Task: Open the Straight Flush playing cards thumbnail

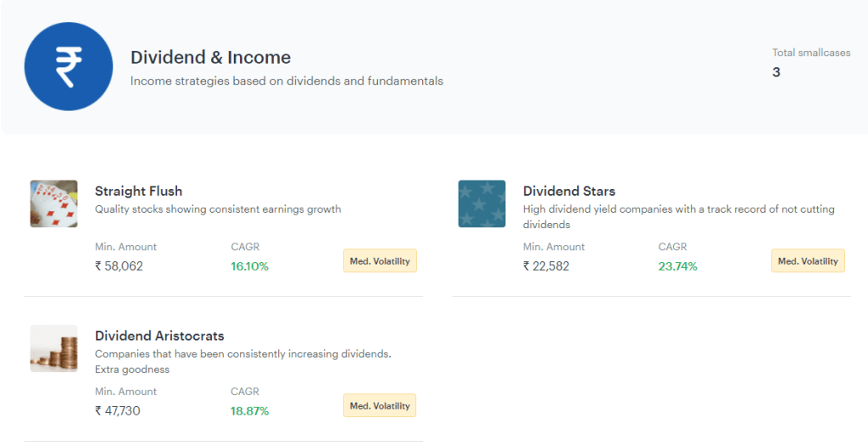Action: pyautogui.click(x=53, y=203)
